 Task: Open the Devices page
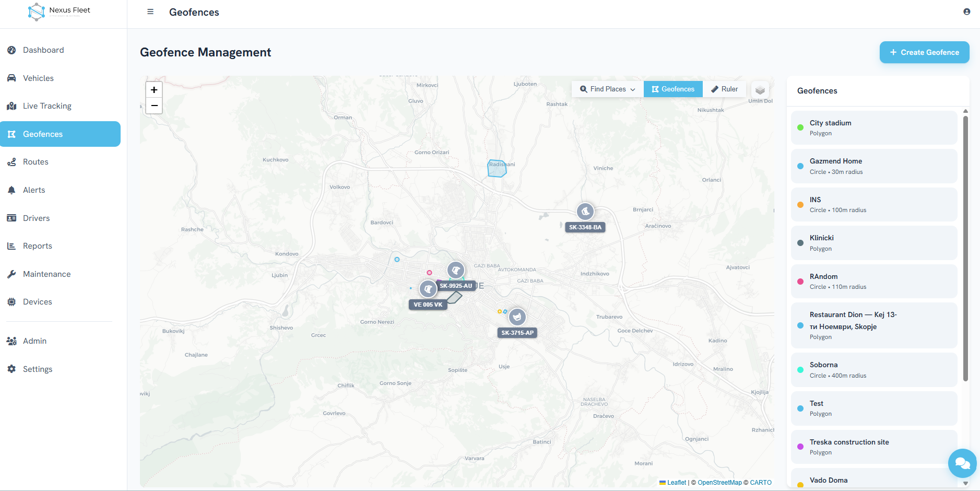[60, 302]
